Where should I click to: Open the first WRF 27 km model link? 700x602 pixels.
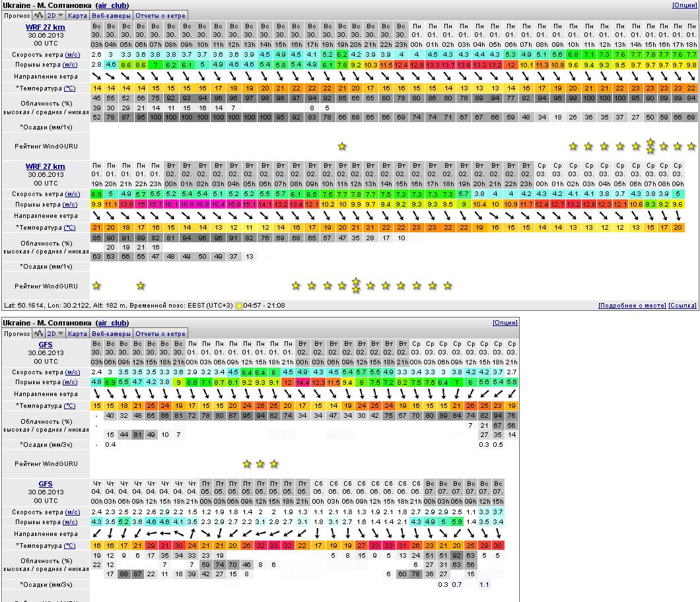tap(46, 27)
